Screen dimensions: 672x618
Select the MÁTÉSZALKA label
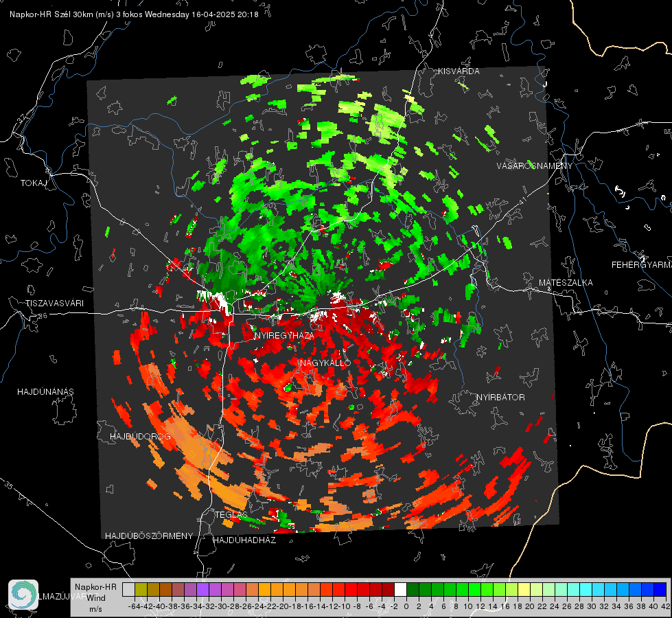566,283
